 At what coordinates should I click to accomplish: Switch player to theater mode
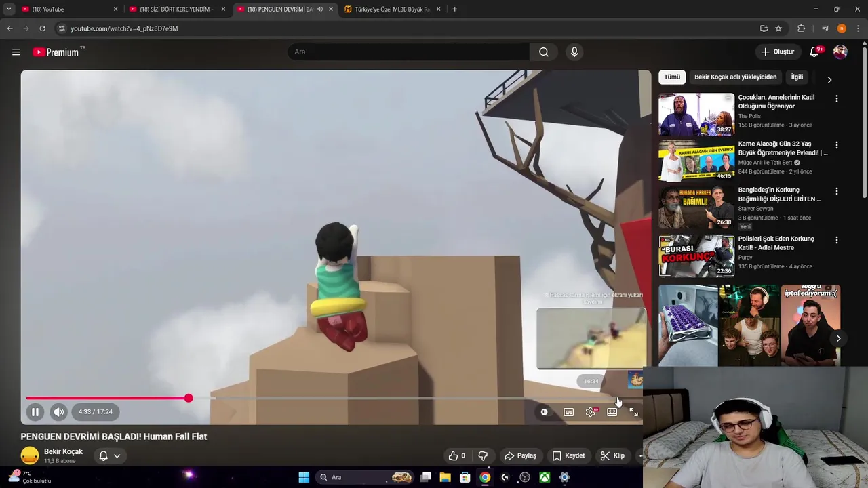612,412
